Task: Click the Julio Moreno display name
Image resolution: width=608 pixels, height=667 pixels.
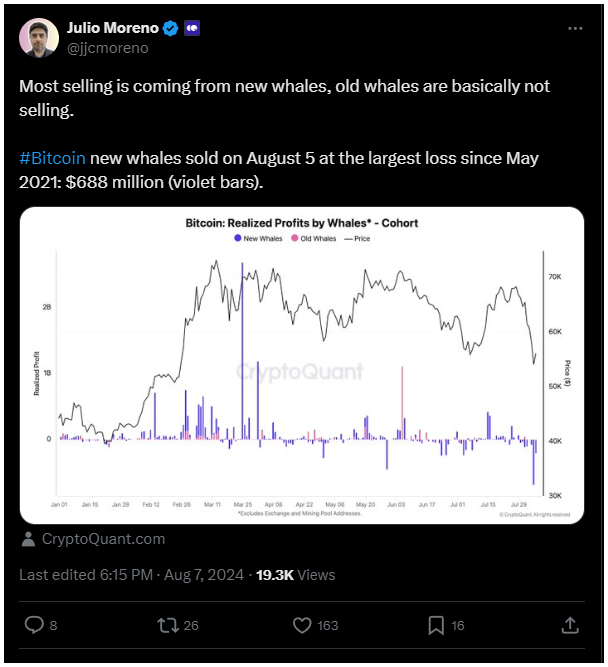Action: tap(113, 28)
